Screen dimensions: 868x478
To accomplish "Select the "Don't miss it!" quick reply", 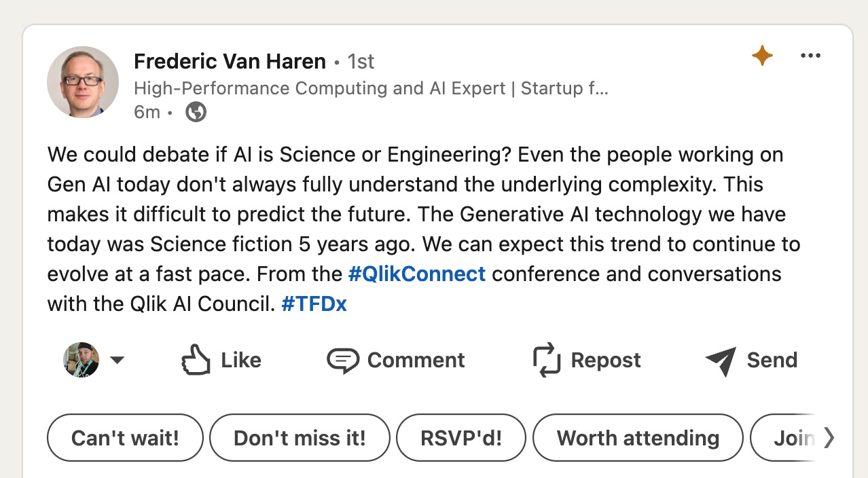I will 300,438.
